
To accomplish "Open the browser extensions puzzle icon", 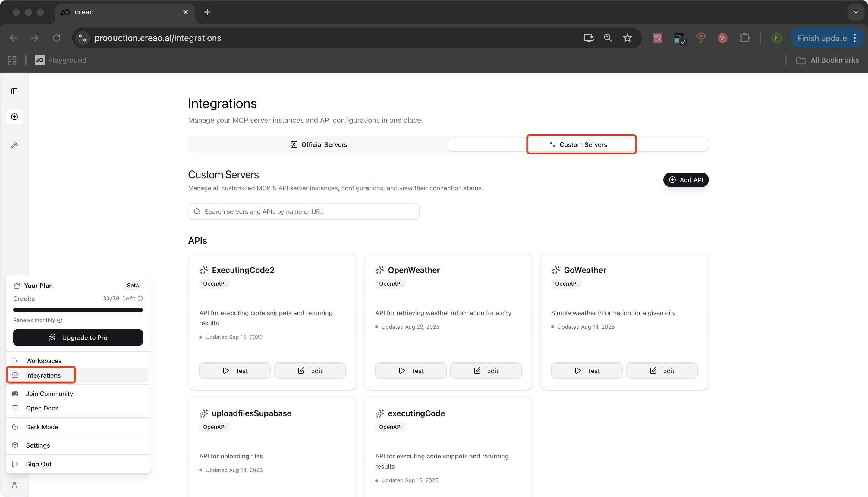I will point(744,38).
